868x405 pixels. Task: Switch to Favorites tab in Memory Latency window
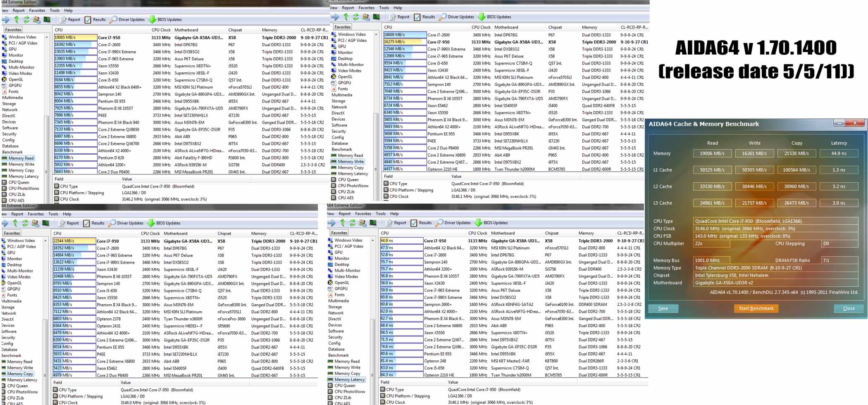click(339, 233)
